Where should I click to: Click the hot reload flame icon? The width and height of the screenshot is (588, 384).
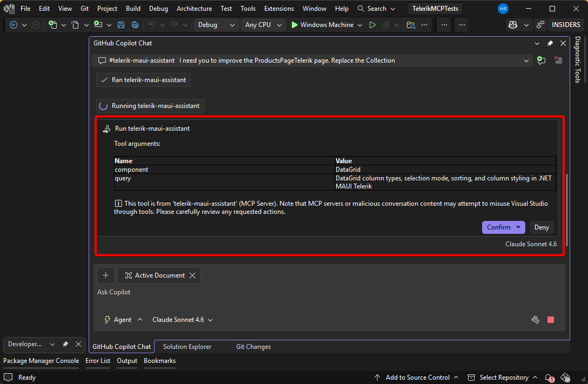[x=386, y=25]
